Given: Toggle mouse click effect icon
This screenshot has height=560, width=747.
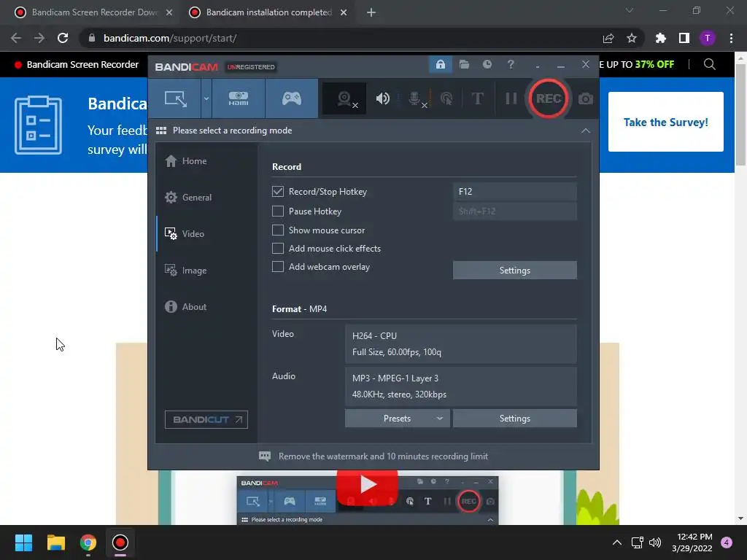Looking at the screenshot, I should click(446, 98).
